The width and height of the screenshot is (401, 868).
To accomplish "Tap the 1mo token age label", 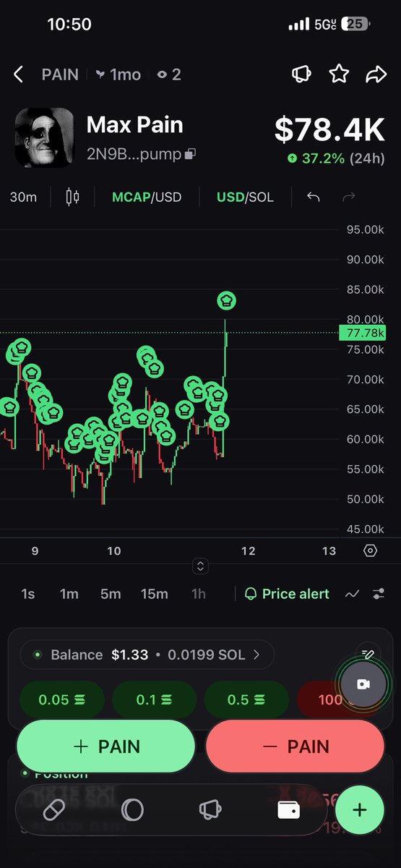I will tap(118, 75).
